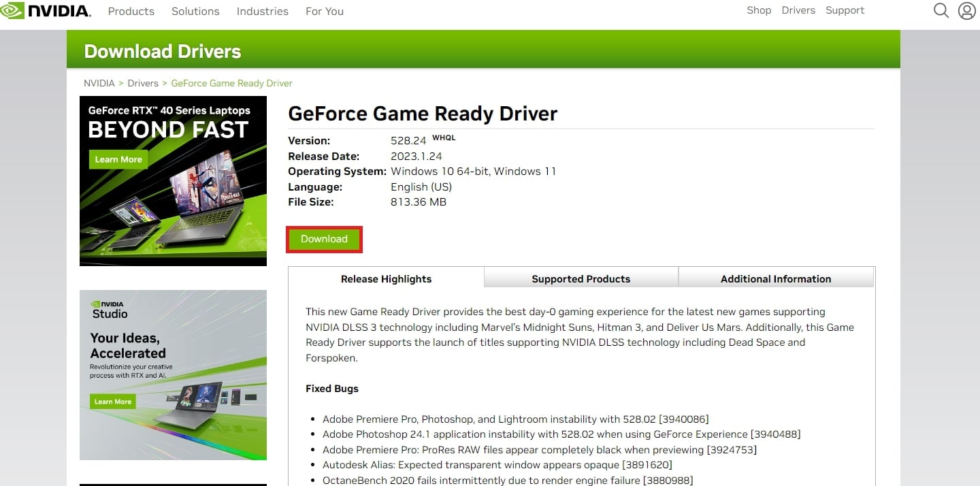
Task: Click GeForce Game Ready Driver breadcrumb
Action: pos(231,83)
